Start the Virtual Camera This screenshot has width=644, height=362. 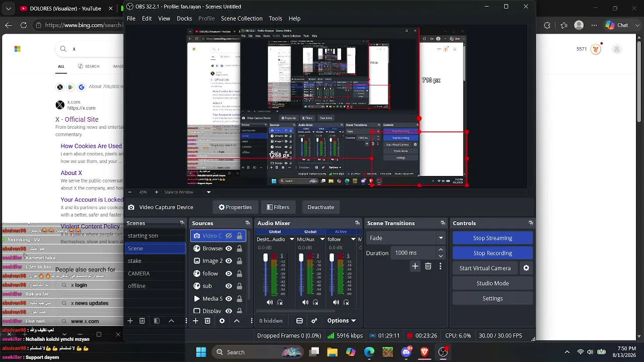click(x=485, y=268)
